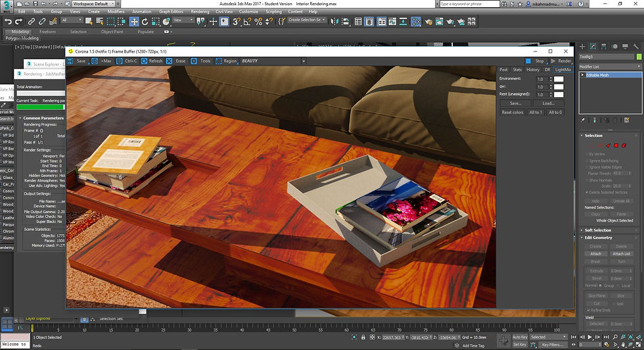Open the Rendering menu
Image resolution: width=644 pixels, height=350 pixels.
click(200, 12)
